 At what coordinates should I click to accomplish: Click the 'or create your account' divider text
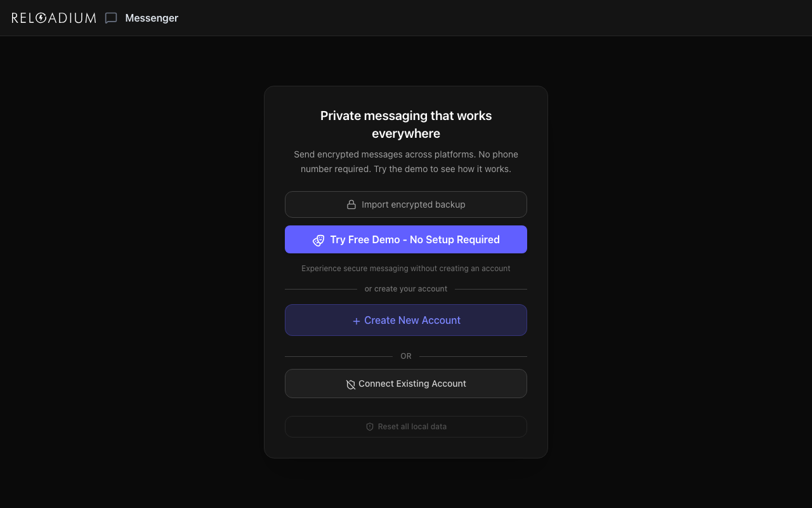406,288
